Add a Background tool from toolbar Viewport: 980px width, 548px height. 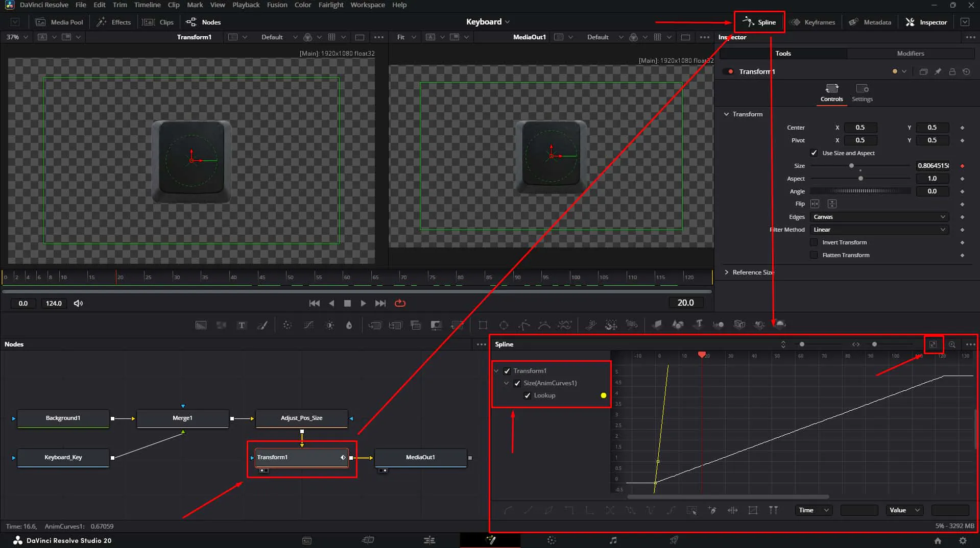(x=201, y=325)
